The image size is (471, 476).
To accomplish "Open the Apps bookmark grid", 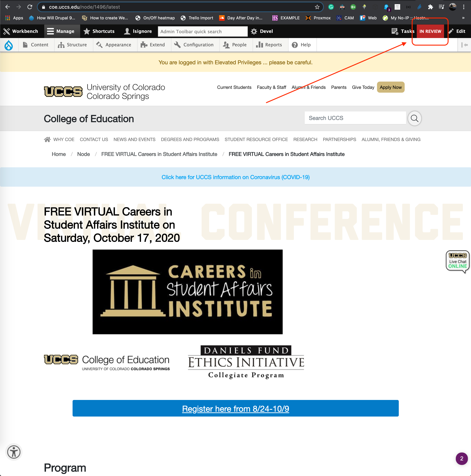I will (14, 18).
